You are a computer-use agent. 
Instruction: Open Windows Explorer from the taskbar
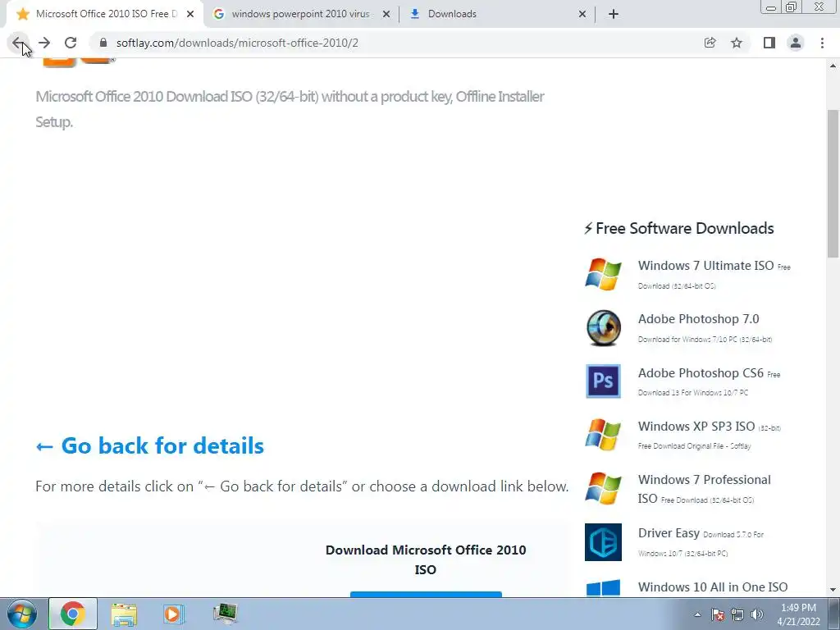point(124,614)
